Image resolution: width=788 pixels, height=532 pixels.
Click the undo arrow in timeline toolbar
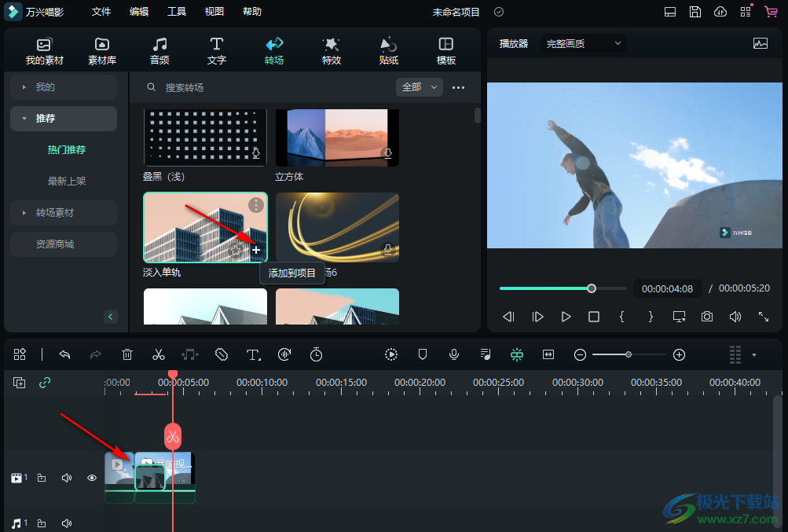click(64, 354)
